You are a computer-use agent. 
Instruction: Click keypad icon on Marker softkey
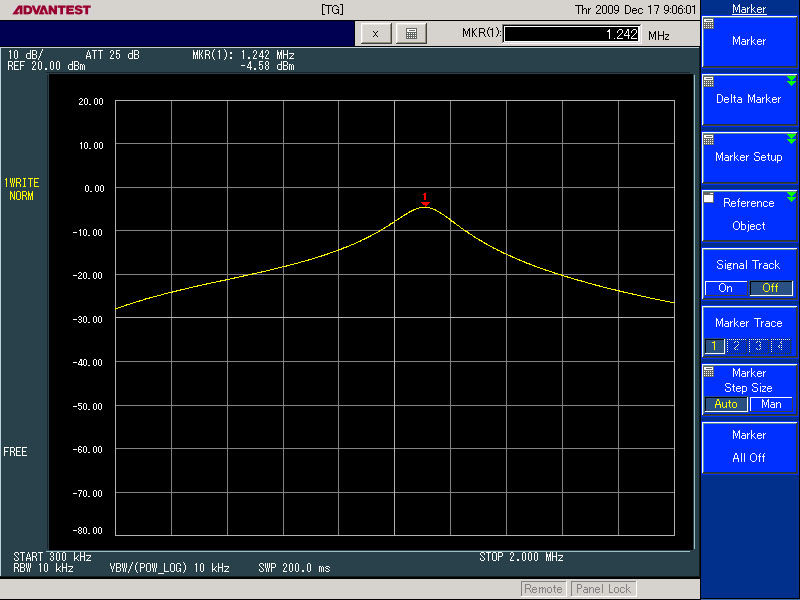(709, 24)
